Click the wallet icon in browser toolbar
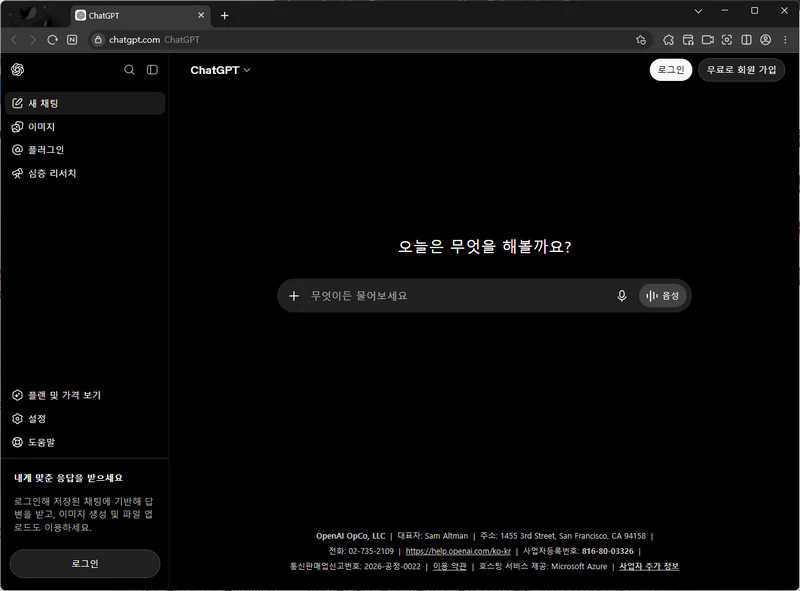 click(688, 40)
